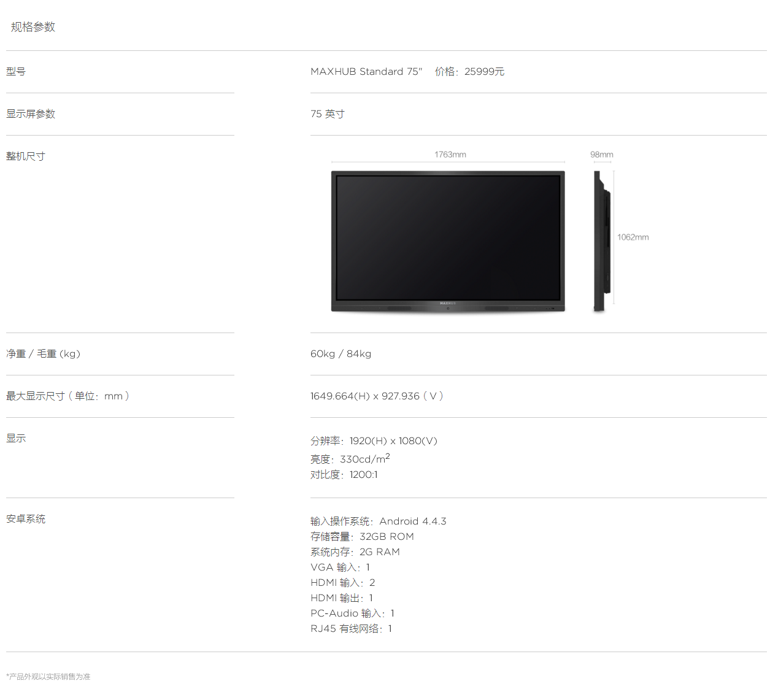Click the 60kg / 84kg value
770x700 pixels.
[341, 354]
